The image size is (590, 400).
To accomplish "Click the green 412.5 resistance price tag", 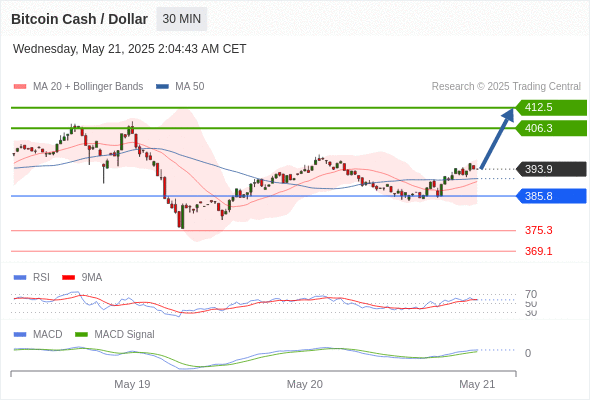I will tap(551, 108).
